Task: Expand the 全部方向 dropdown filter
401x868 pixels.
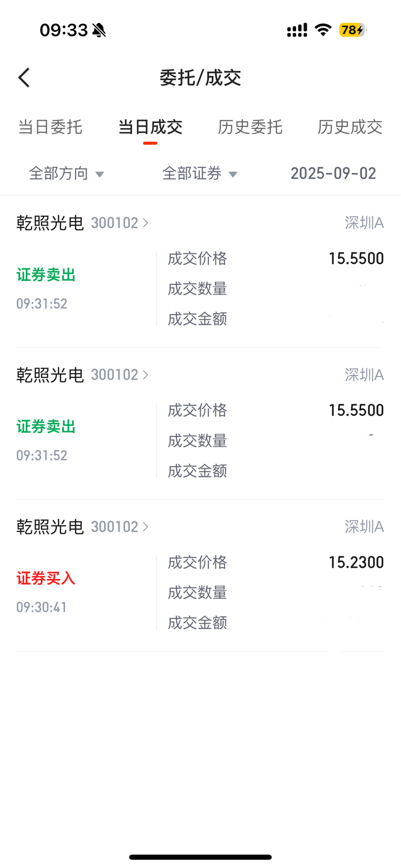Action: [x=67, y=173]
